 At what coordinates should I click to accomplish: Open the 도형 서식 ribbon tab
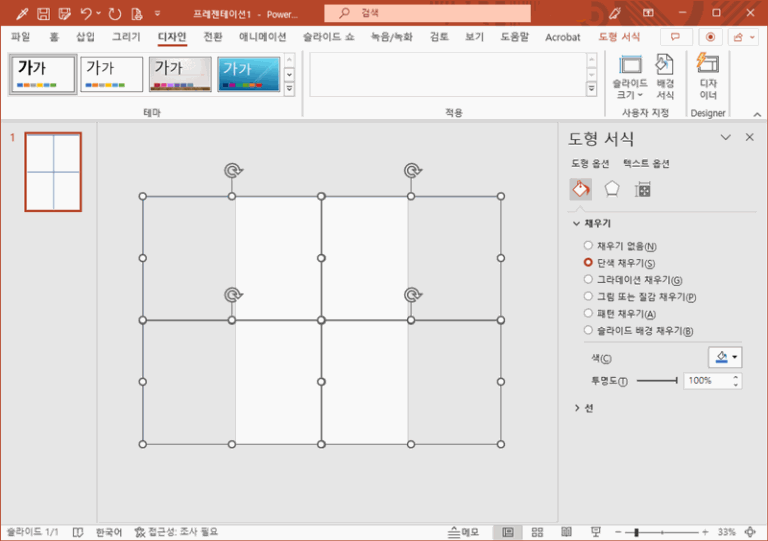coord(619,37)
